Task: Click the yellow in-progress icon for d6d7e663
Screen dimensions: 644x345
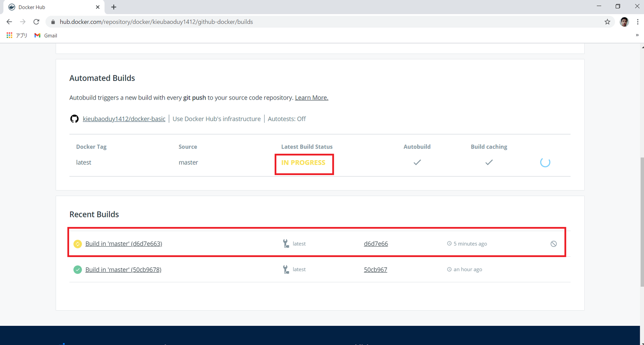Action: tap(78, 244)
